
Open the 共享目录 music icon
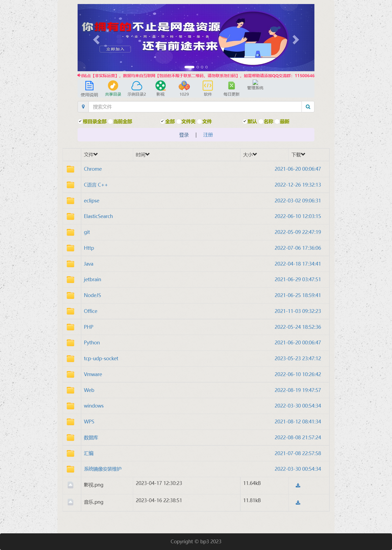[x=113, y=86]
